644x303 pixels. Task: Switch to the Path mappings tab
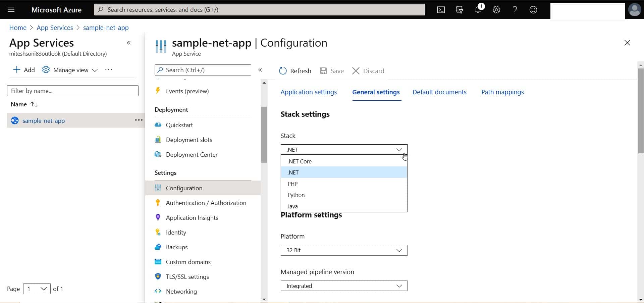[x=502, y=92]
